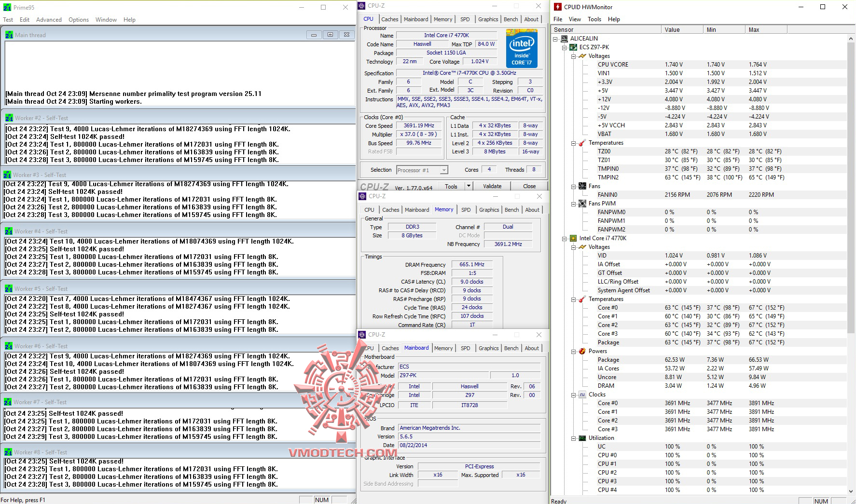Collapse the Fans PWM node

coord(573,204)
